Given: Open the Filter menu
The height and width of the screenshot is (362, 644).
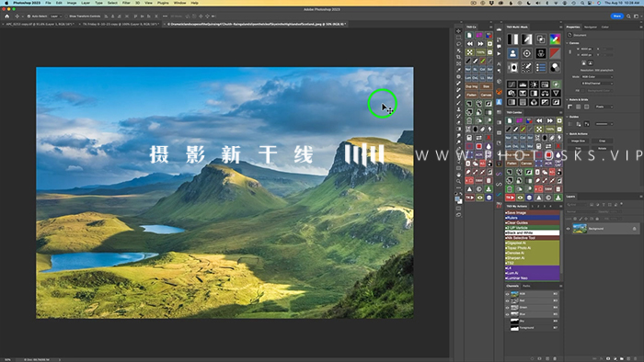Looking at the screenshot, I should tap(126, 3).
